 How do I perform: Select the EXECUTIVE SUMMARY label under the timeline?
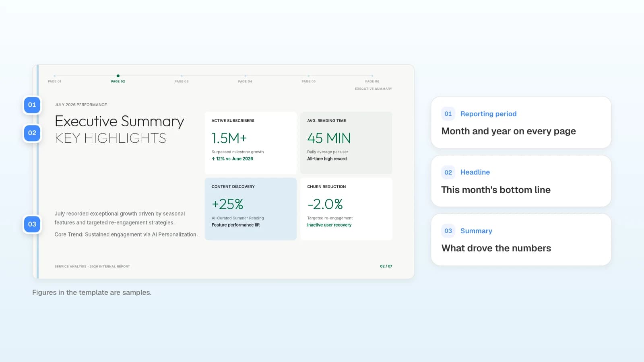click(373, 88)
